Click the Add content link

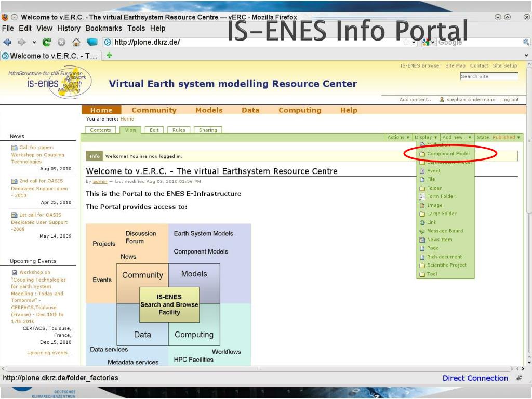pyautogui.click(x=416, y=100)
